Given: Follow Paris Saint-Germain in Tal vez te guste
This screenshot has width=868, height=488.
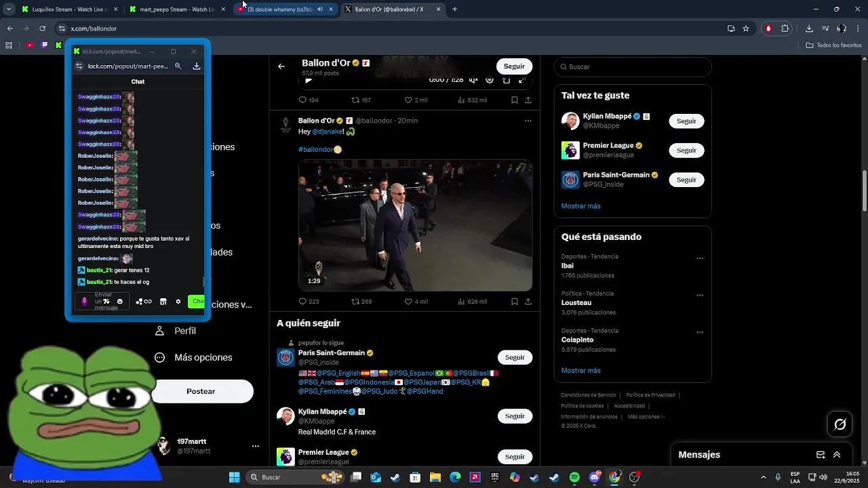Looking at the screenshot, I should (686, 180).
